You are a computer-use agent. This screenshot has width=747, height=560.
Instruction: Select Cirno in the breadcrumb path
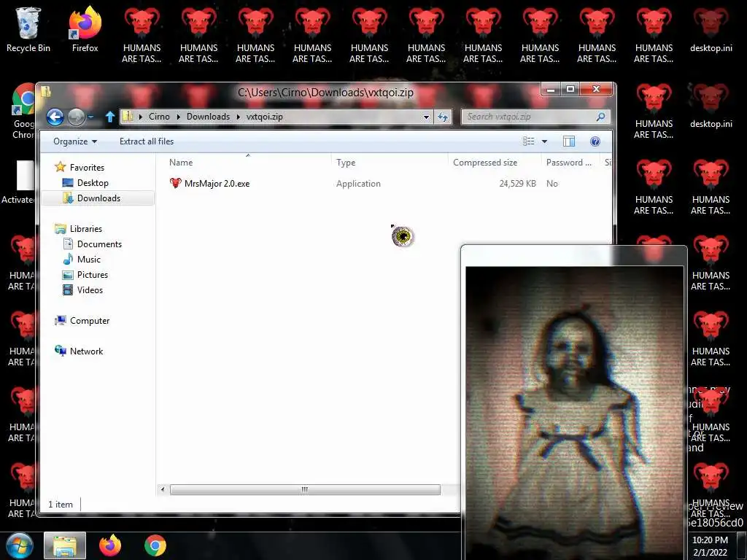coord(159,117)
